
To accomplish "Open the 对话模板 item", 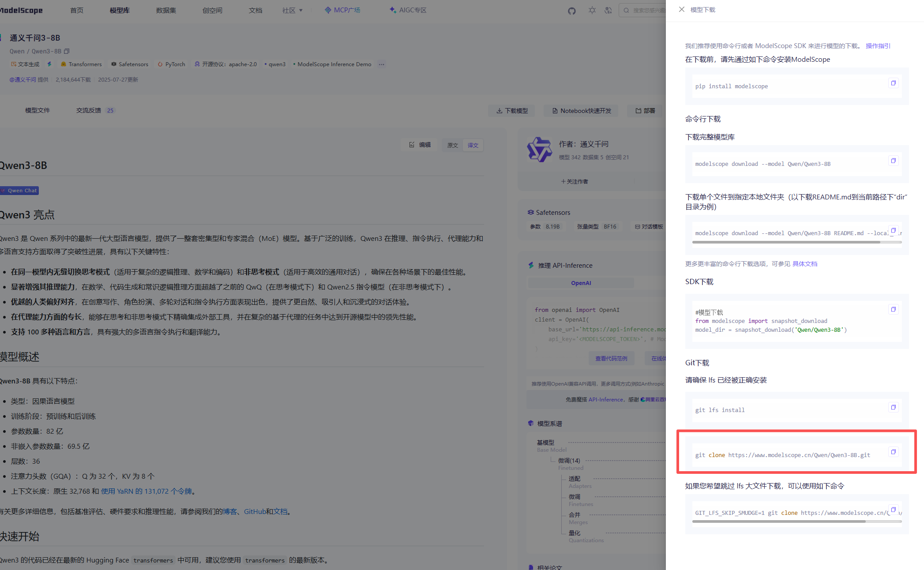I will [649, 227].
